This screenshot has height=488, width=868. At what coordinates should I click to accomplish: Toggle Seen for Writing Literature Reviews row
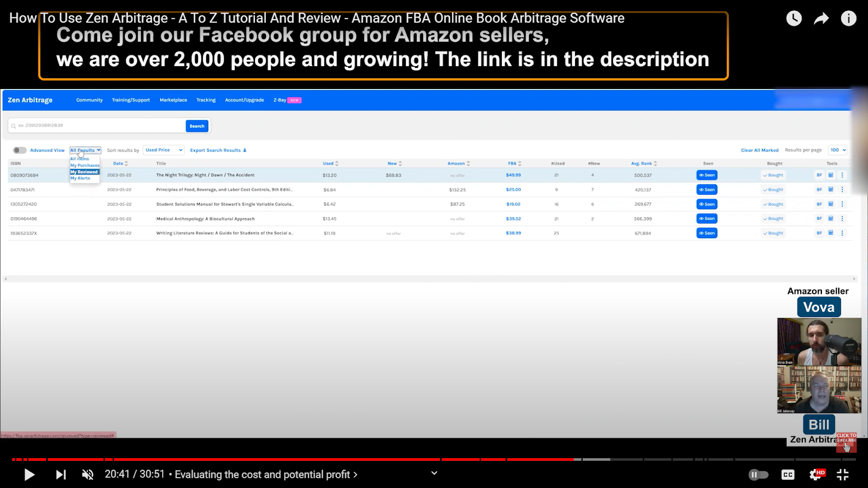click(707, 233)
